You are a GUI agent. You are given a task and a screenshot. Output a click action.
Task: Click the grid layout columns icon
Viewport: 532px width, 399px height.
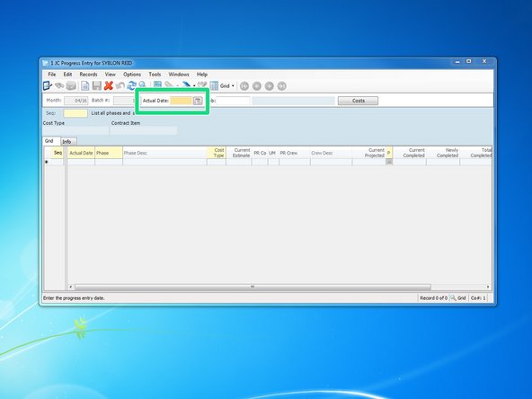pyautogui.click(x=214, y=86)
